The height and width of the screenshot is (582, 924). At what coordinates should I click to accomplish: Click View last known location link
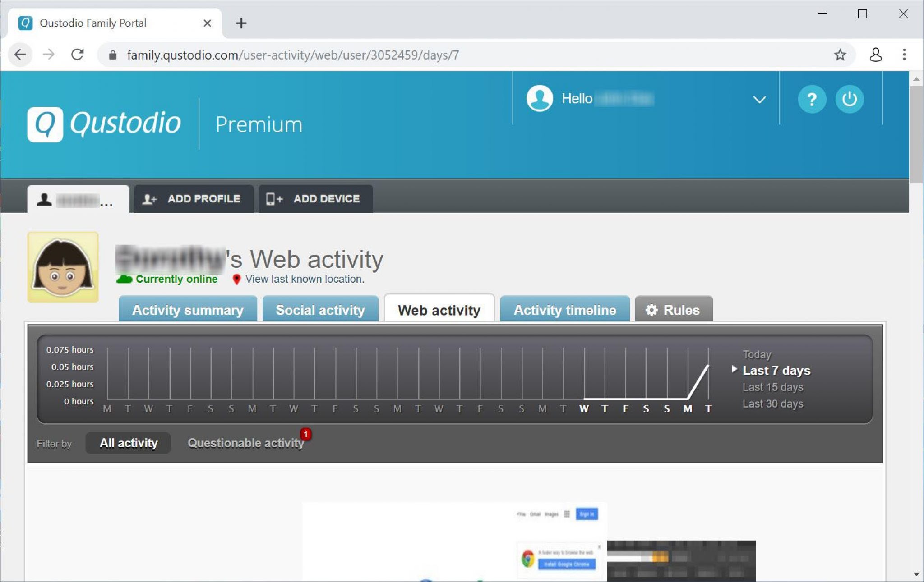pyautogui.click(x=303, y=280)
